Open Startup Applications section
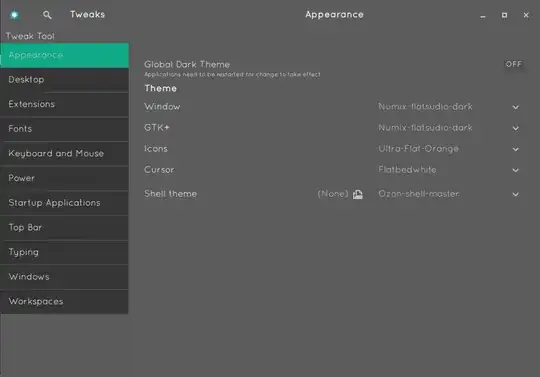This screenshot has width=540, height=377. pos(64,203)
